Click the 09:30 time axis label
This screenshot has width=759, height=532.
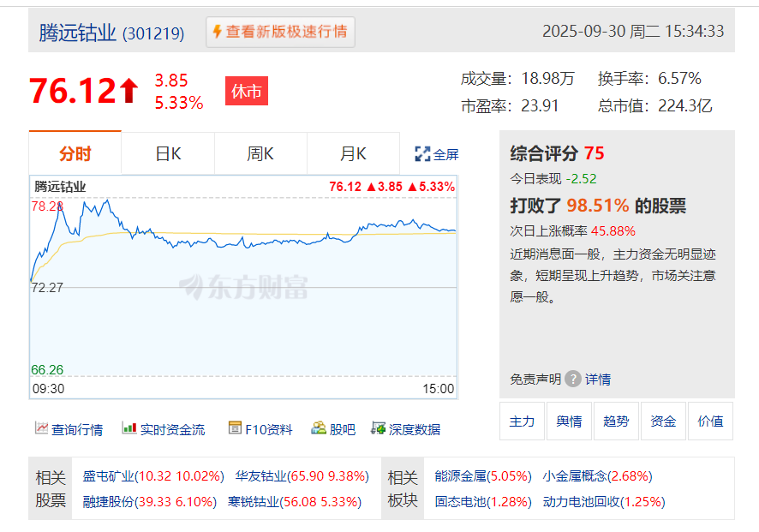[x=49, y=389]
